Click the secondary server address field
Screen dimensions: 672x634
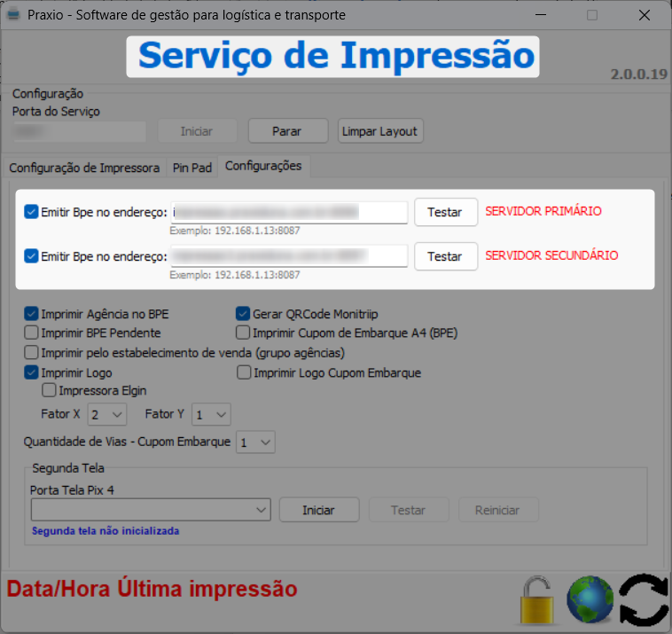(x=289, y=256)
